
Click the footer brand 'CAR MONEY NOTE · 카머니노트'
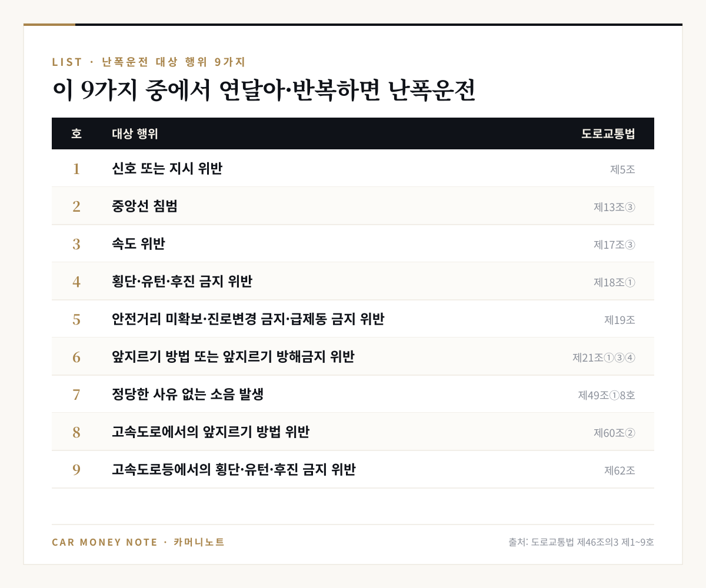[138, 542]
